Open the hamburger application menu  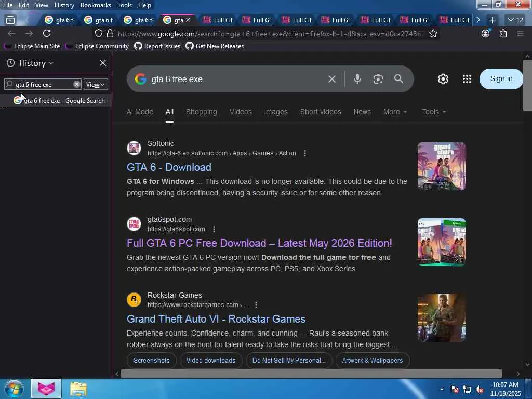click(521, 33)
